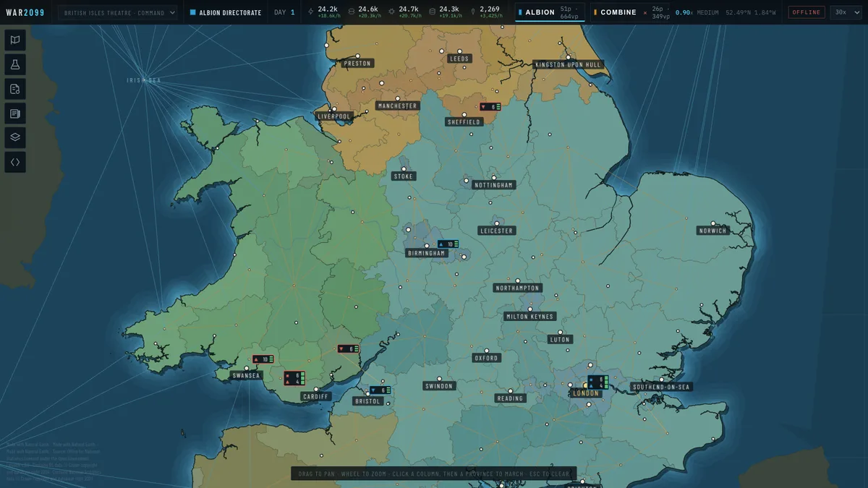Click the Stoke city label
The height and width of the screenshot is (488, 868).
coord(404,176)
